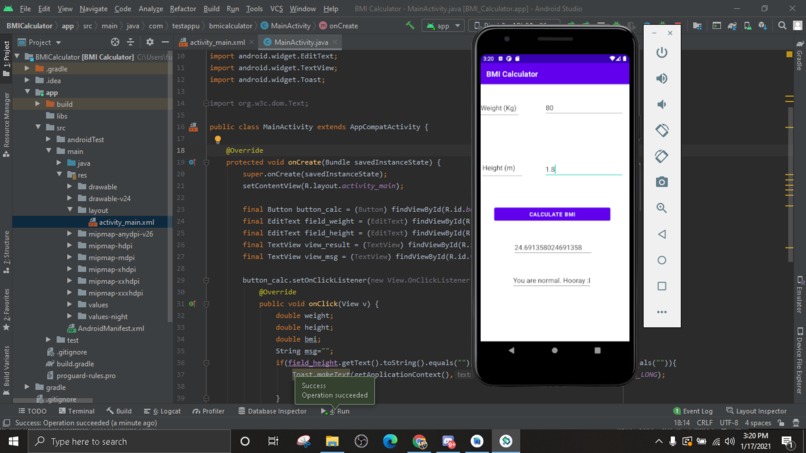Viewport: 806px width, 453px height.
Task: Open the Project view type dropdown
Action: tap(40, 42)
